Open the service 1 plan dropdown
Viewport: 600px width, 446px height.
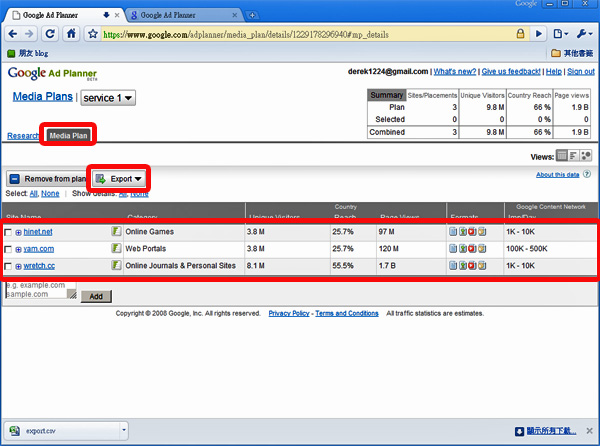point(108,98)
